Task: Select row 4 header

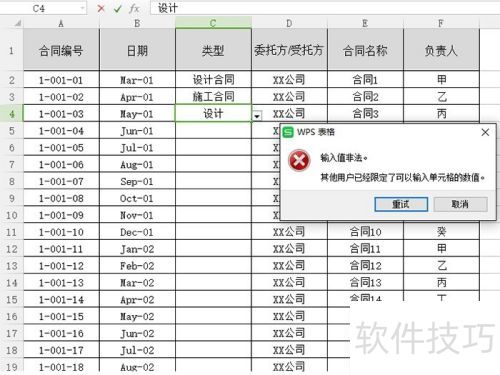Action: (x=11, y=114)
